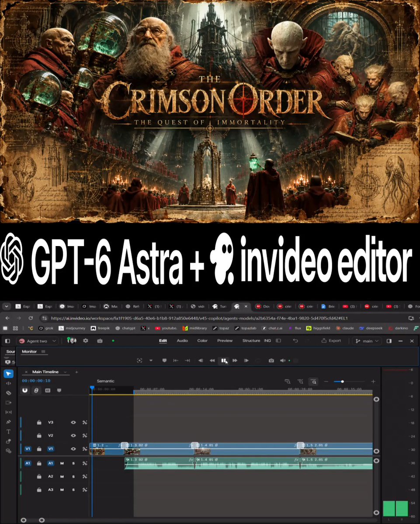
Task: Open track tools for A1
Action: (x=85, y=463)
